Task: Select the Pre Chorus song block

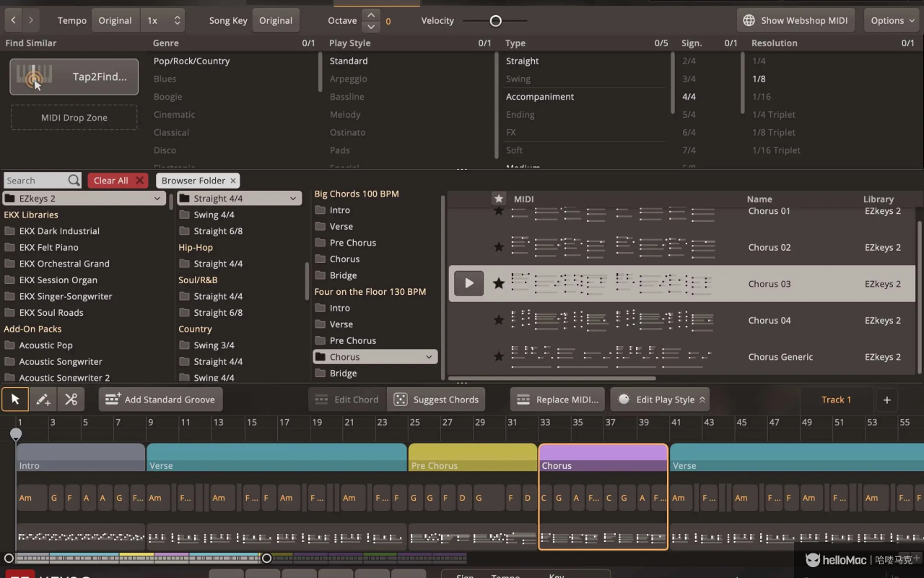Action: [x=473, y=458]
